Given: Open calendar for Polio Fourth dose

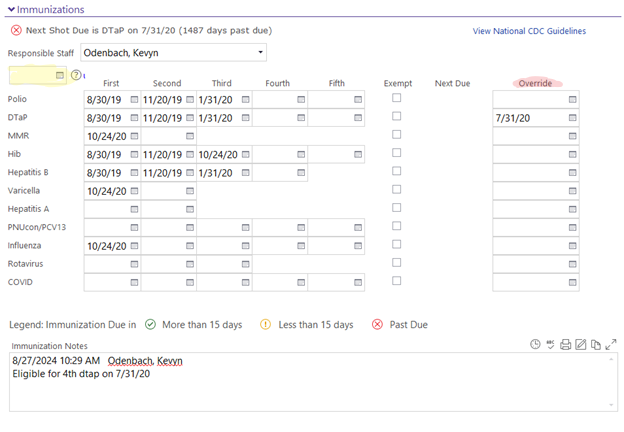Looking at the screenshot, I should (301, 100).
